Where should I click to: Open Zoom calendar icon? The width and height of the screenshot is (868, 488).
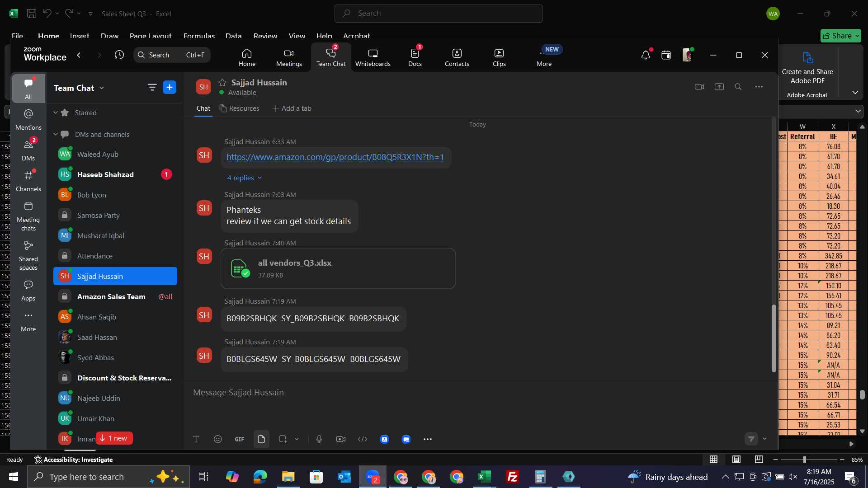(x=666, y=55)
